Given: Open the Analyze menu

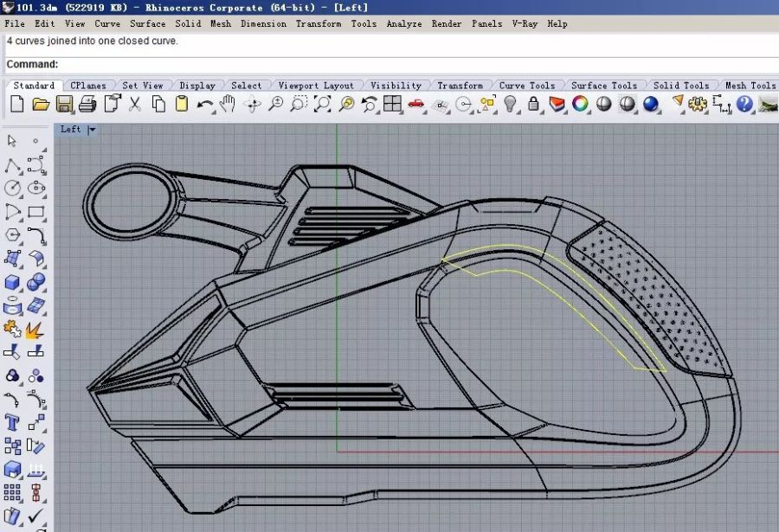Looking at the screenshot, I should click(404, 23).
